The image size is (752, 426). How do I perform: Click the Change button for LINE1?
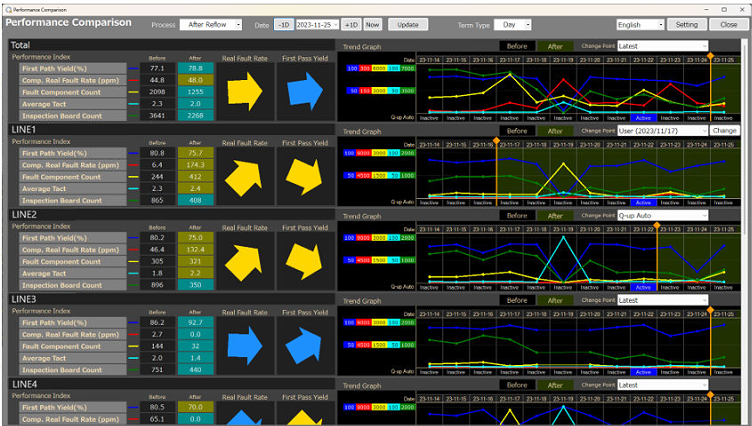pyautogui.click(x=724, y=130)
